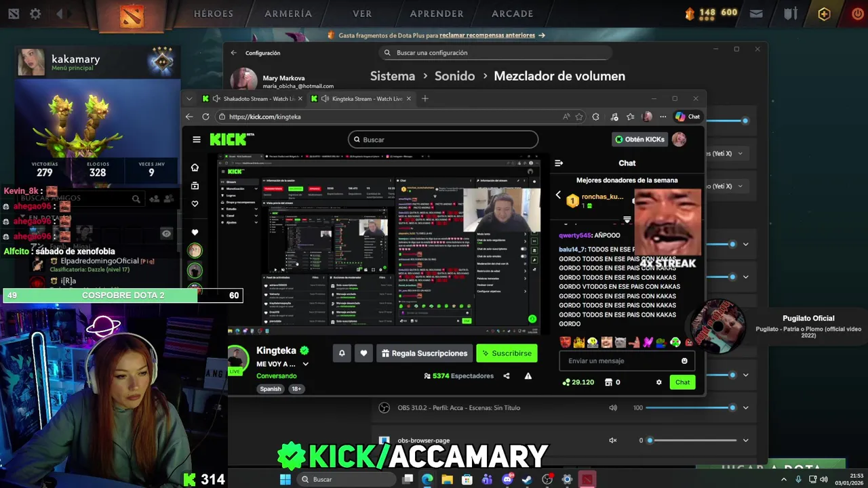Reload the page in Edge browser
The width and height of the screenshot is (868, 488).
tap(205, 117)
